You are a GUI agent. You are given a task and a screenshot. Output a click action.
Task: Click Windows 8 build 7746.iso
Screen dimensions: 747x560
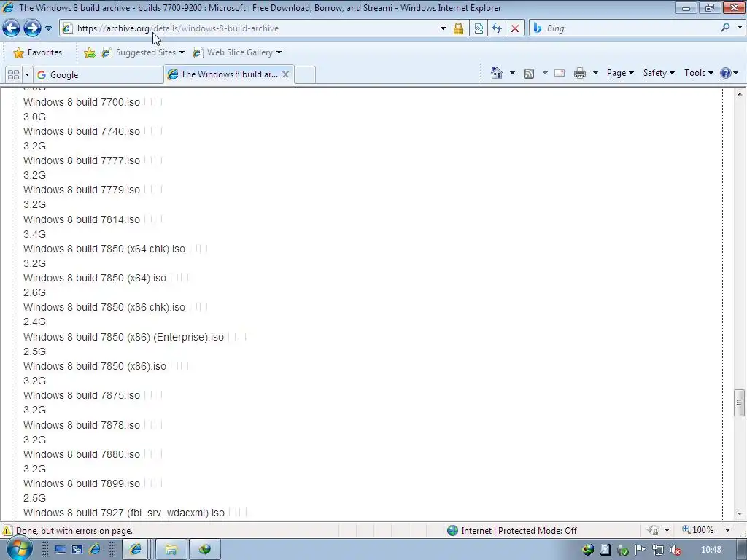(x=82, y=131)
